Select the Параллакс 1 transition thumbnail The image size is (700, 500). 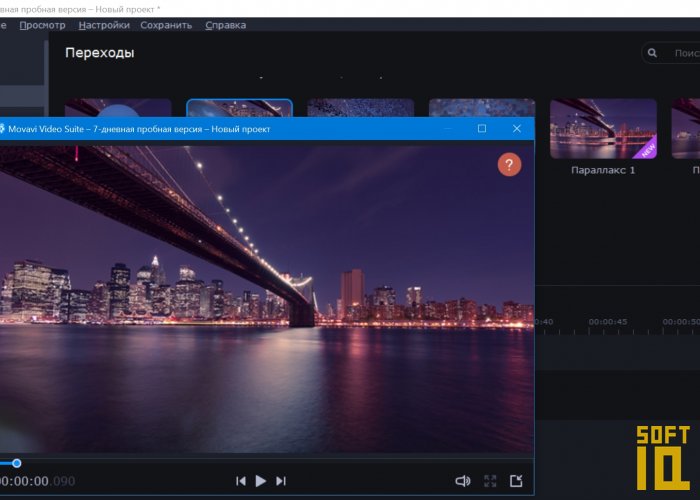click(x=603, y=128)
